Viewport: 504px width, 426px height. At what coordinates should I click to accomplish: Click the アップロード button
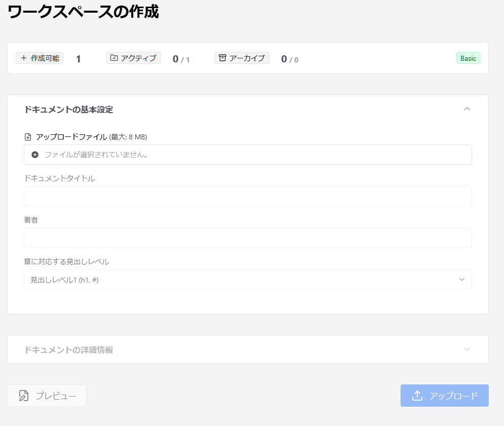click(x=445, y=395)
